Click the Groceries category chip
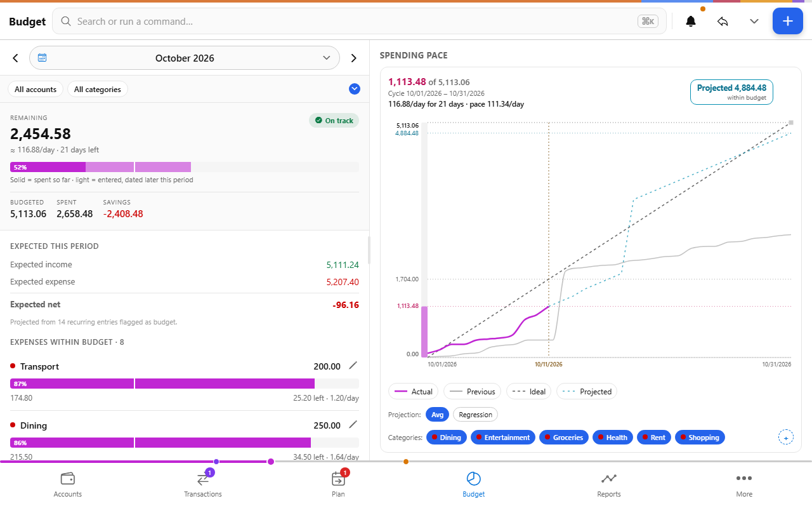The height and width of the screenshot is (508, 812). tap(563, 438)
